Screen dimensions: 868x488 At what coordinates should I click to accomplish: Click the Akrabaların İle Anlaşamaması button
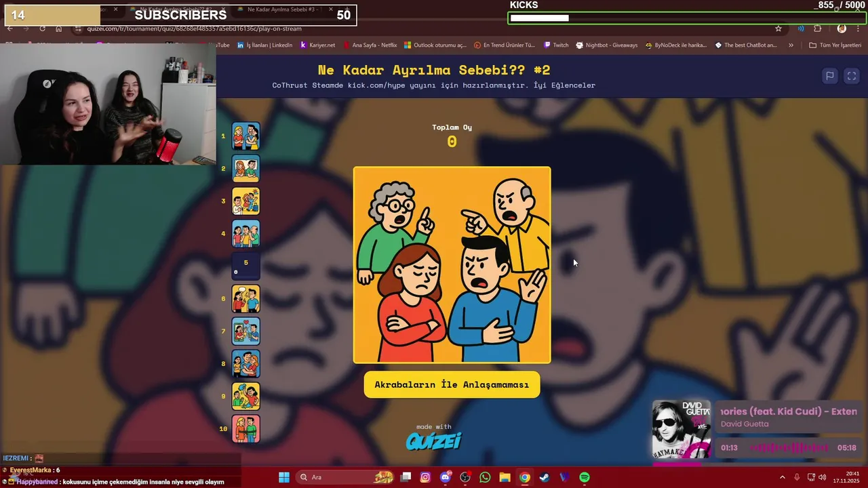click(452, 384)
